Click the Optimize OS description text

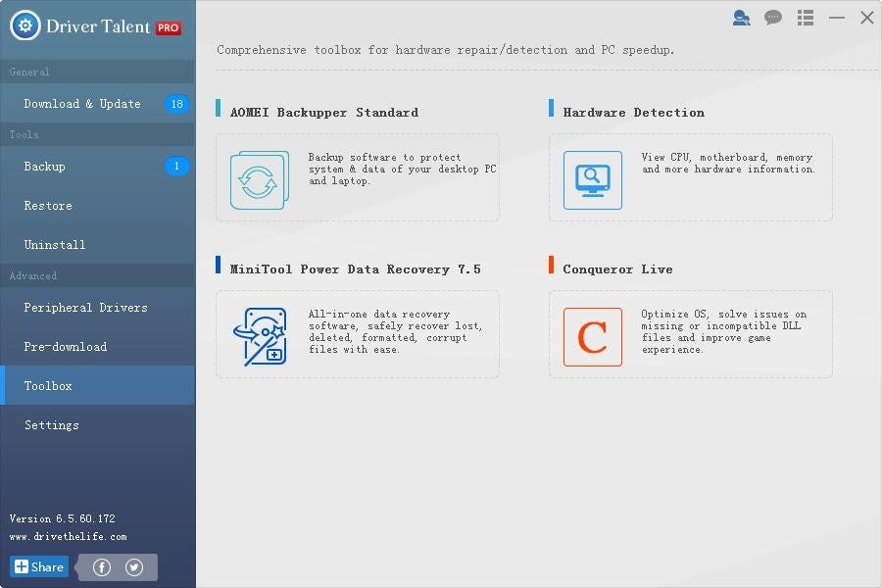pyautogui.click(x=724, y=331)
